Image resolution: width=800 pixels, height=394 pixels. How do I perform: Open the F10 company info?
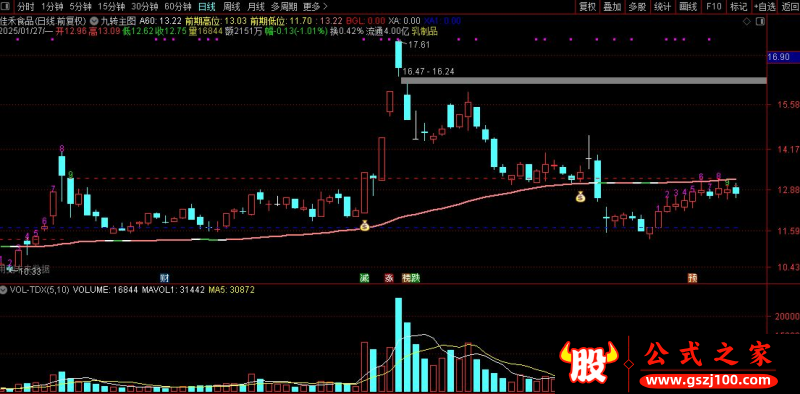[713, 7]
